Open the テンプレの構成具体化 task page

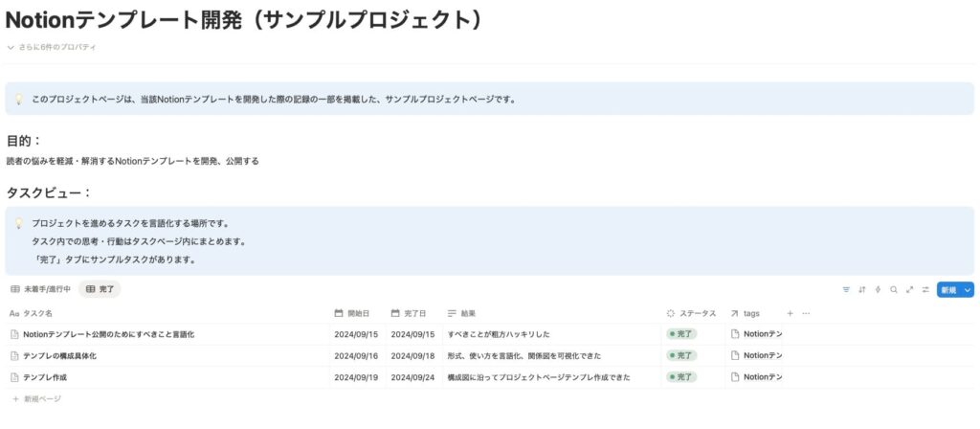tap(59, 356)
